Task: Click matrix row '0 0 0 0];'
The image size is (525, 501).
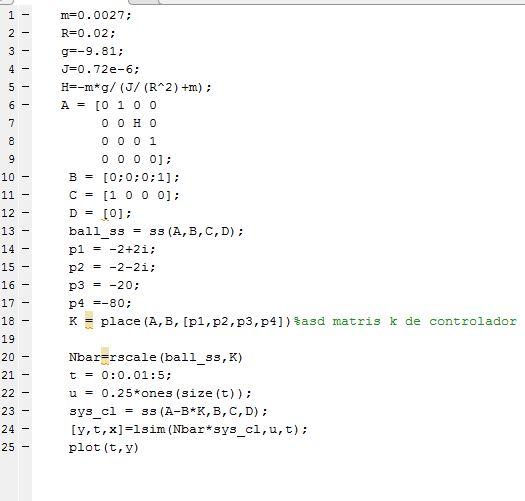Action: coord(136,159)
